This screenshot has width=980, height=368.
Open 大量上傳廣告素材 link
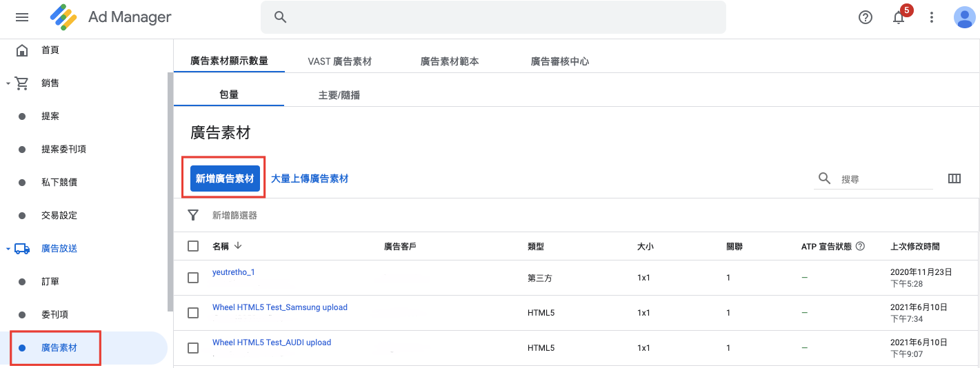click(309, 178)
